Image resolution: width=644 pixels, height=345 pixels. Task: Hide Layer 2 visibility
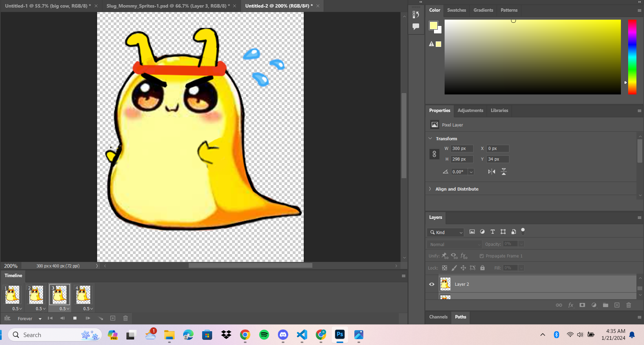click(x=432, y=284)
